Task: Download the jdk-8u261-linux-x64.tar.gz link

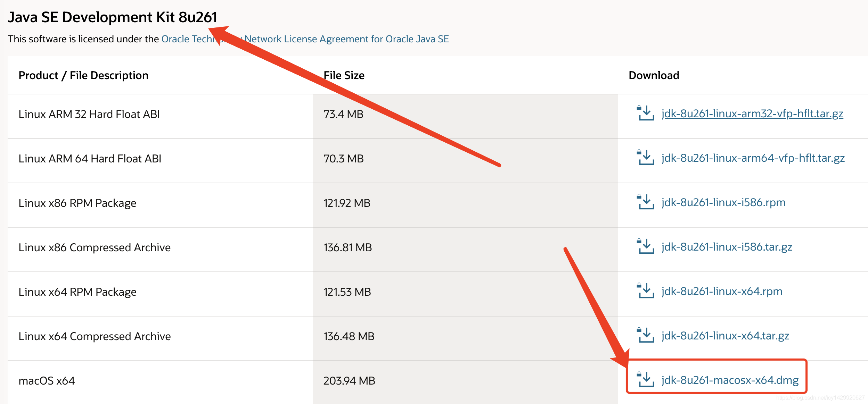Action: pos(725,336)
